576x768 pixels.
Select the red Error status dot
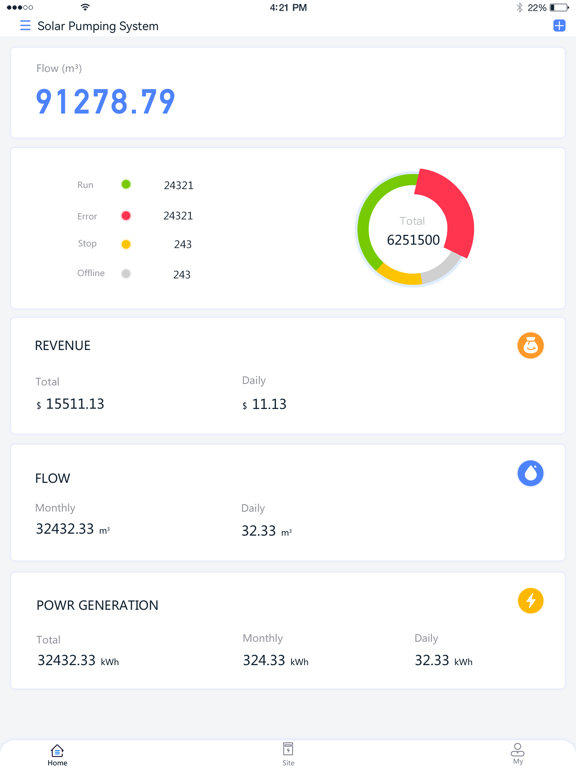[126, 216]
